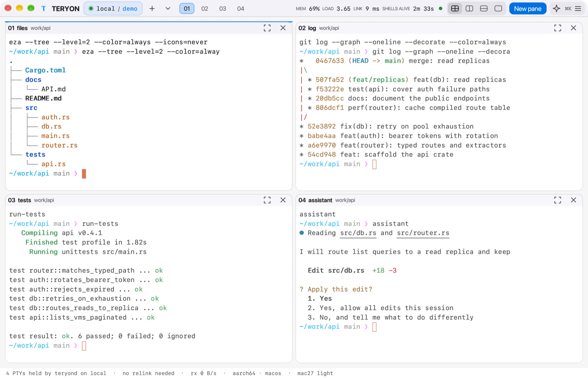This screenshot has width=588, height=378.
Task: Select pane tab 04
Action: click(x=240, y=9)
